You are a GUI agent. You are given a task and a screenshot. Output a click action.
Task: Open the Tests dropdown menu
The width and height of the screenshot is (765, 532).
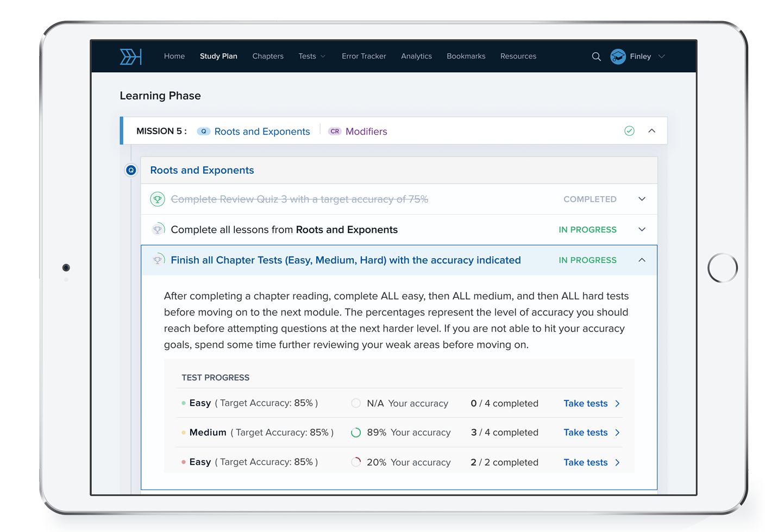(x=312, y=57)
